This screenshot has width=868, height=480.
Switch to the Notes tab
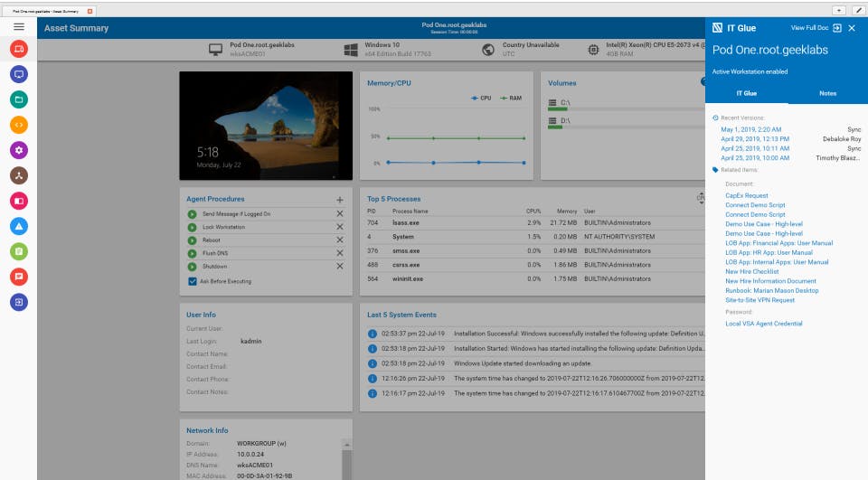click(x=827, y=93)
